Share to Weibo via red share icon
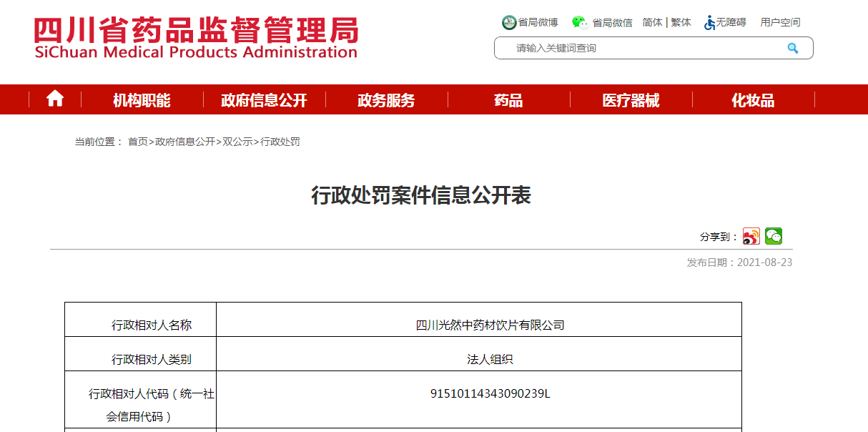 pos(751,236)
